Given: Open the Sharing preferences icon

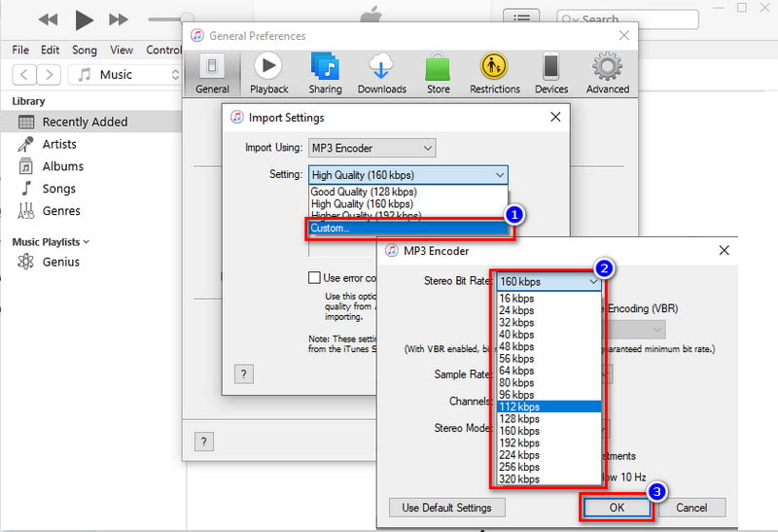Looking at the screenshot, I should coord(325,67).
